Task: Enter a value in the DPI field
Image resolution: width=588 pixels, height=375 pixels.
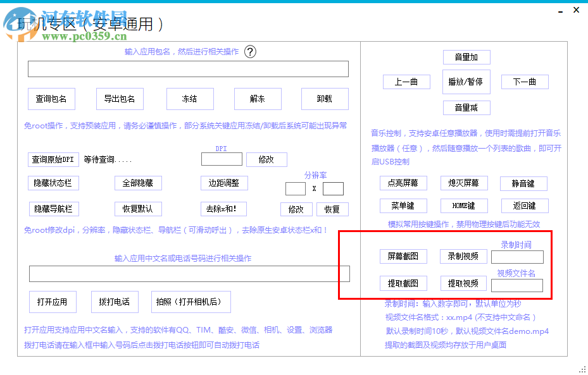Action: (x=222, y=159)
